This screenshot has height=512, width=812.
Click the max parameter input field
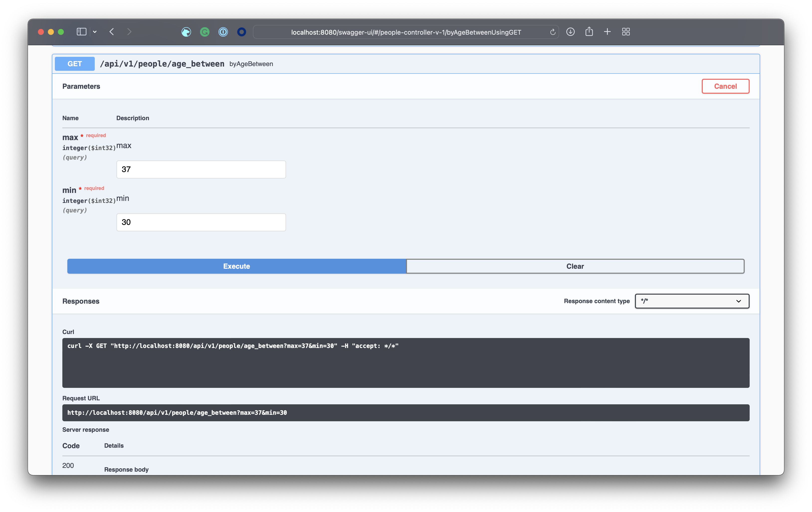[x=201, y=170]
